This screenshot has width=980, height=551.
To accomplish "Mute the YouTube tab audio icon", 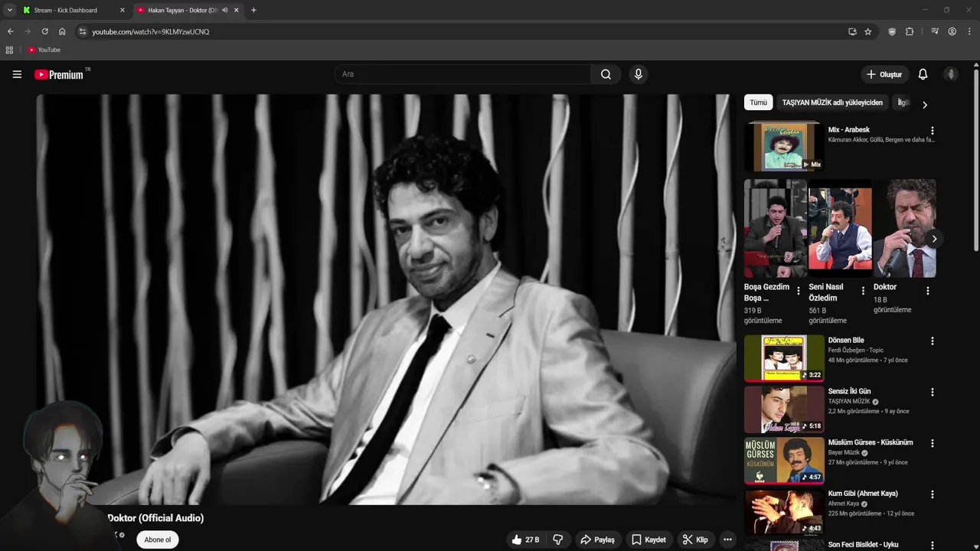I will click(224, 10).
